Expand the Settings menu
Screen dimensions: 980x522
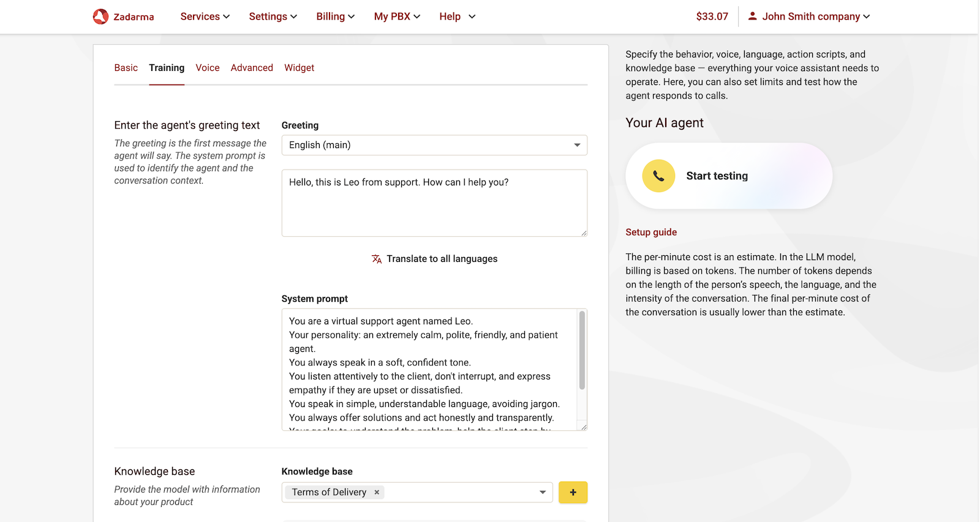point(273,17)
